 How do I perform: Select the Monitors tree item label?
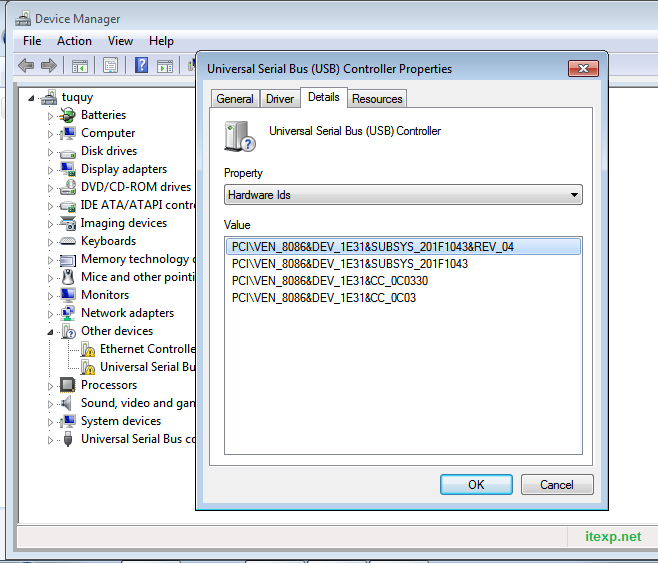[x=105, y=295]
